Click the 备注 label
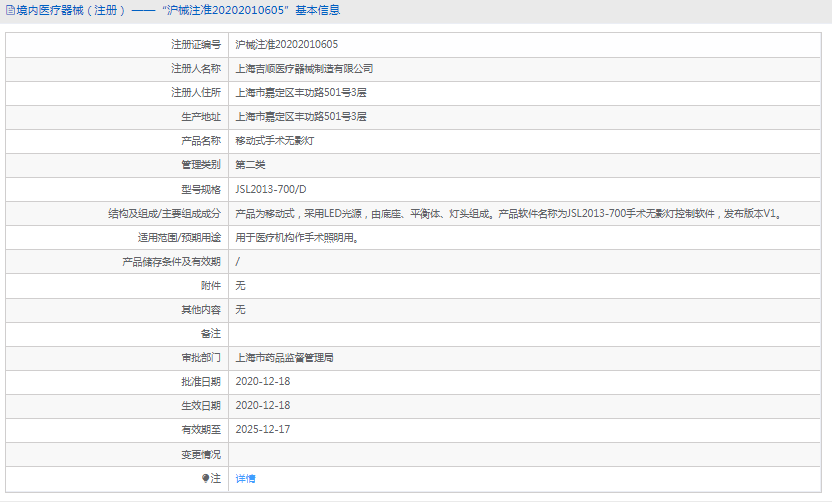 (211, 334)
